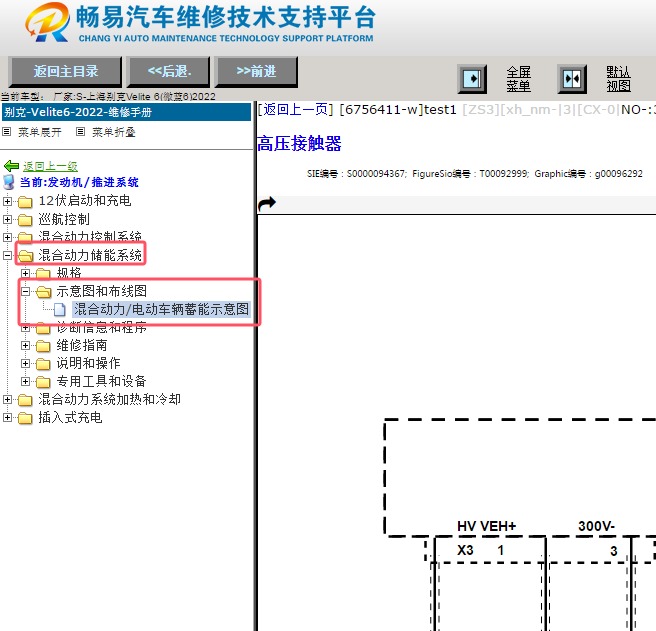Open 混合动力/电动车辆蓄能示意图 tree item
This screenshot has width=656, height=631.
[161, 310]
